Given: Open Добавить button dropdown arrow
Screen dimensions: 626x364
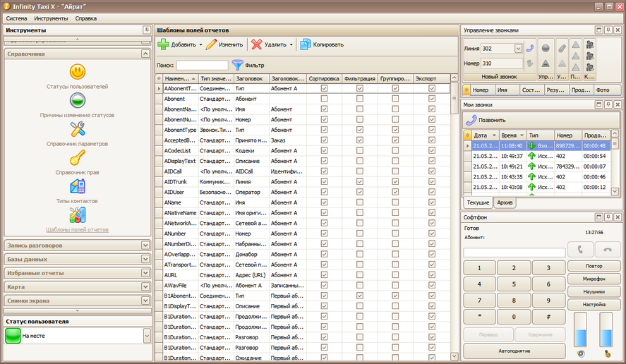Looking at the screenshot, I should (x=201, y=44).
